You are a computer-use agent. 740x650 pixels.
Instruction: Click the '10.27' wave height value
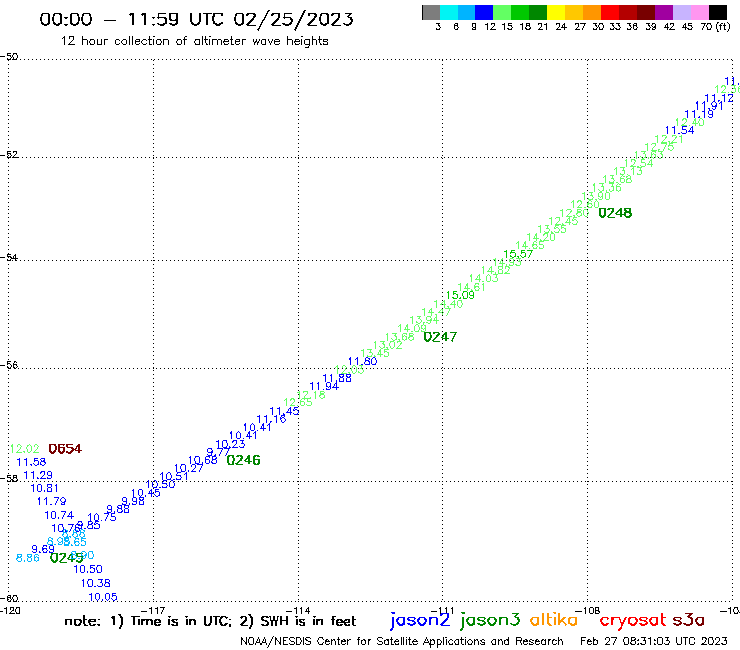(x=188, y=468)
